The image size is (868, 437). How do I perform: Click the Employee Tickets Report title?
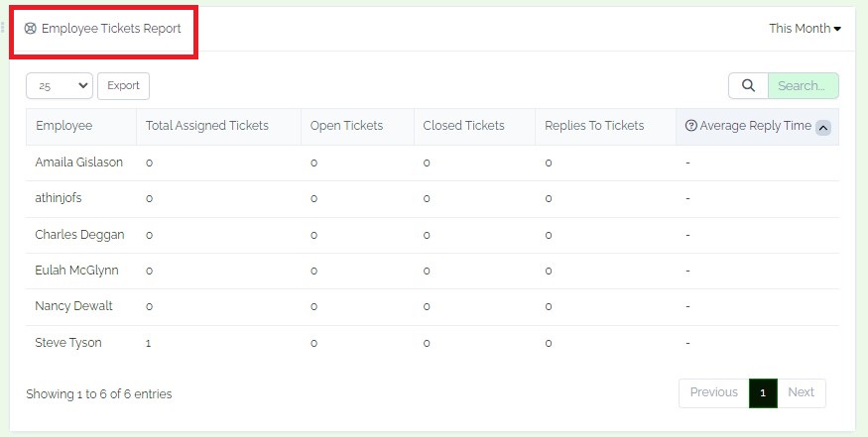click(x=111, y=28)
